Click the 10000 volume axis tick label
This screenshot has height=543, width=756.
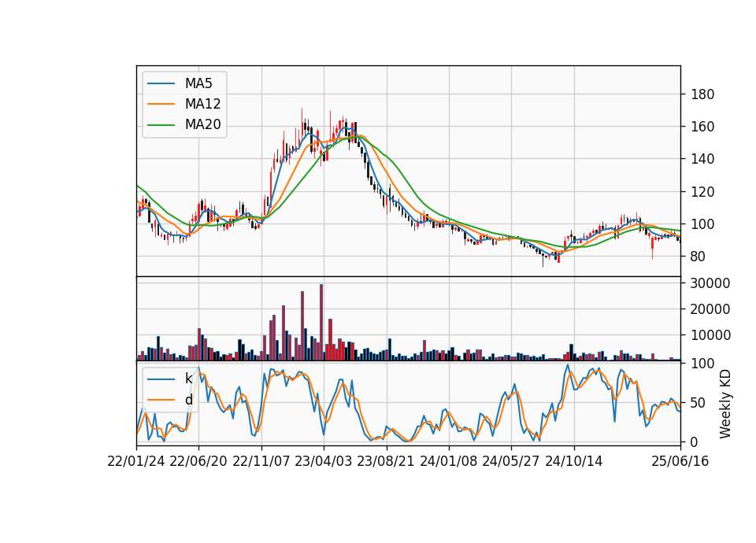click(x=710, y=335)
